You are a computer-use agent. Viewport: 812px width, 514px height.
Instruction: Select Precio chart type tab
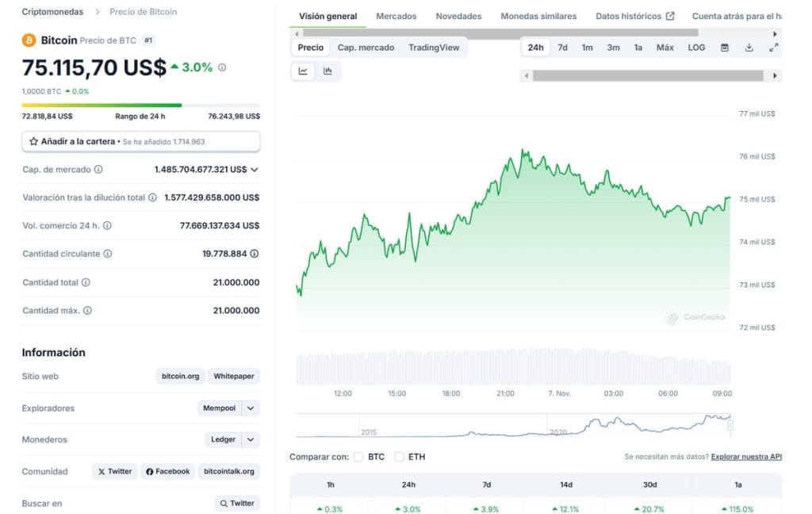click(311, 48)
